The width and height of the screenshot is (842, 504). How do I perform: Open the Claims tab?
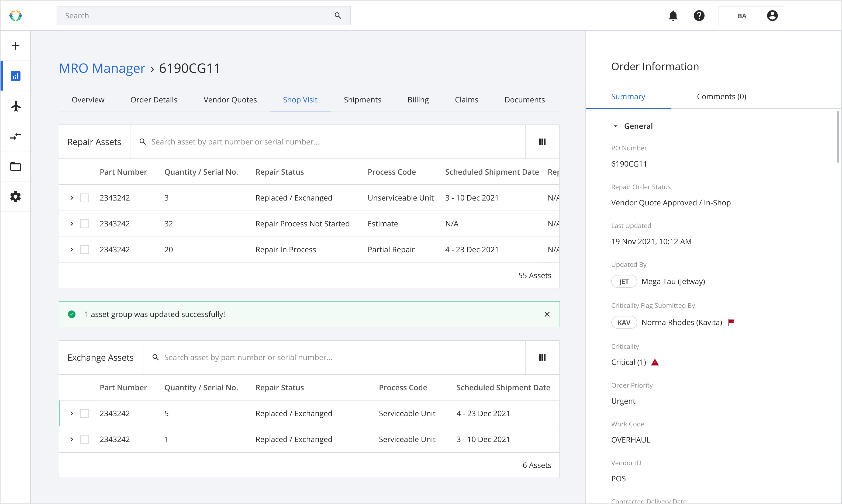(466, 100)
